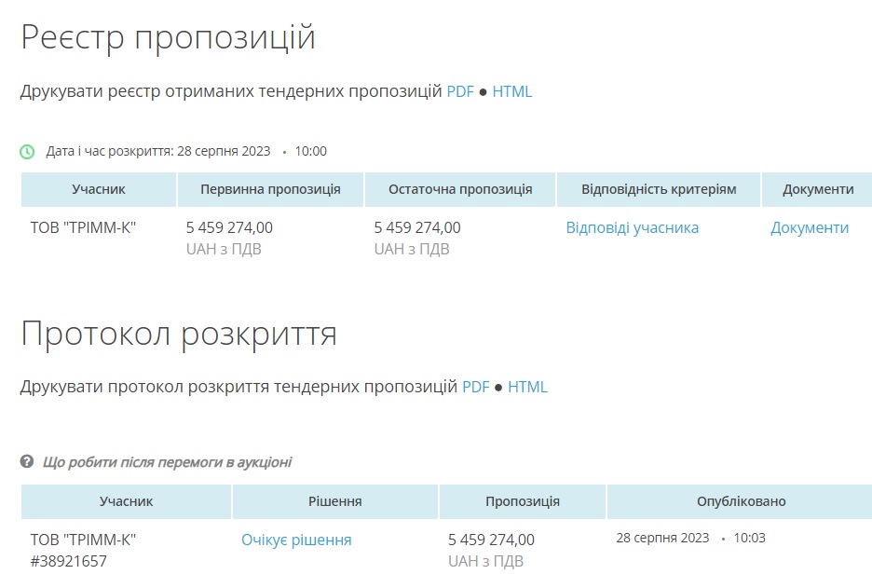Click 'Остаточна пропозиція' column header
Screen dimensions: 872x588
point(460,190)
